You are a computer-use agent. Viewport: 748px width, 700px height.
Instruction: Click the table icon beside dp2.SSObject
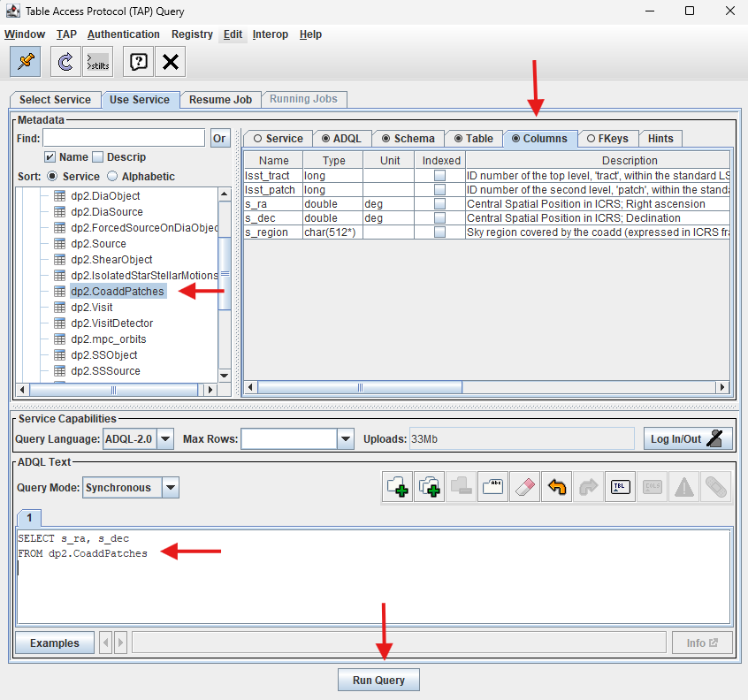[59, 354]
